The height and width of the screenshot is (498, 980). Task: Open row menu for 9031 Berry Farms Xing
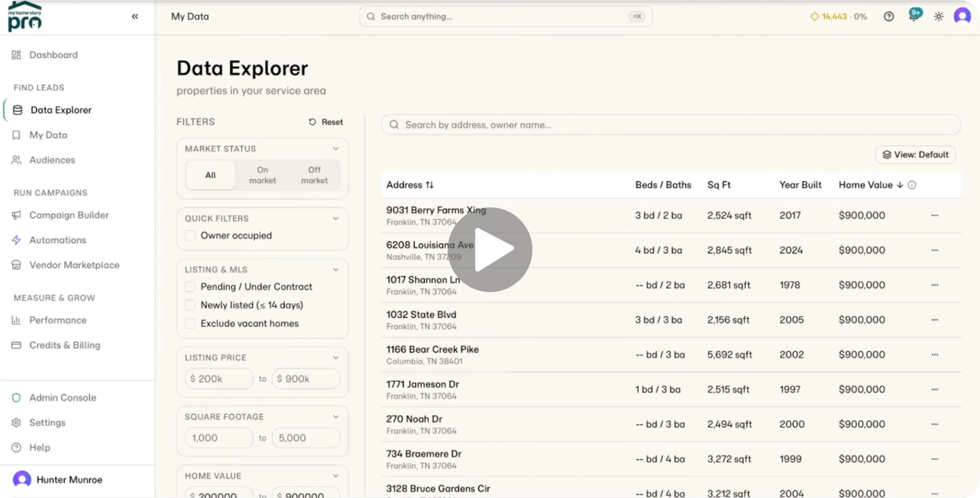(x=935, y=215)
